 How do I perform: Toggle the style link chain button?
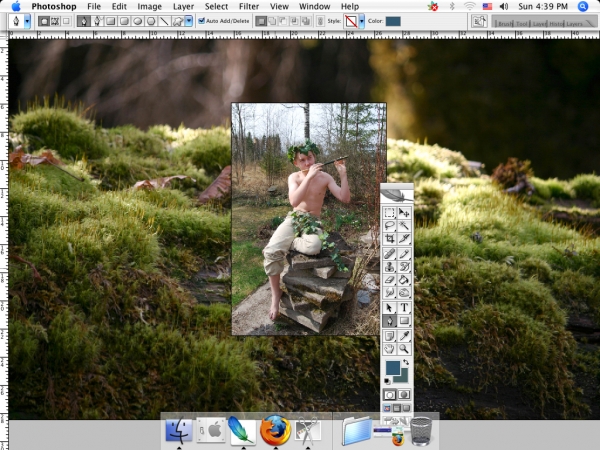click(320, 21)
